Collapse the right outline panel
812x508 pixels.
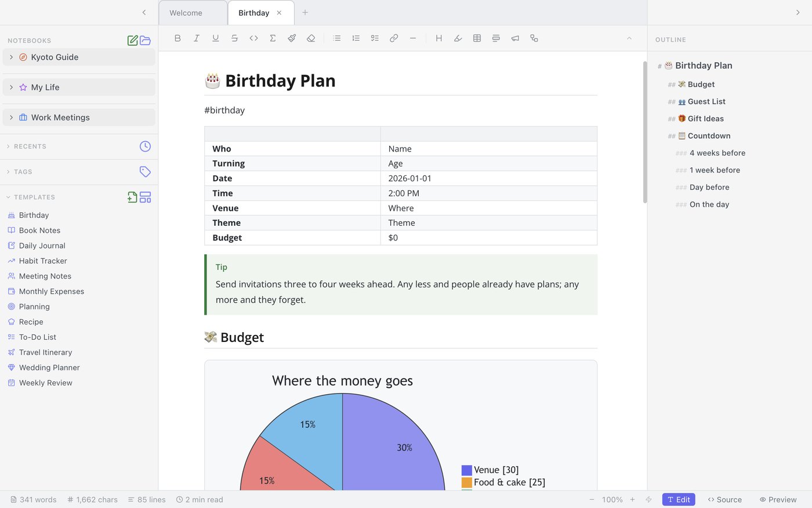pyautogui.click(x=798, y=12)
